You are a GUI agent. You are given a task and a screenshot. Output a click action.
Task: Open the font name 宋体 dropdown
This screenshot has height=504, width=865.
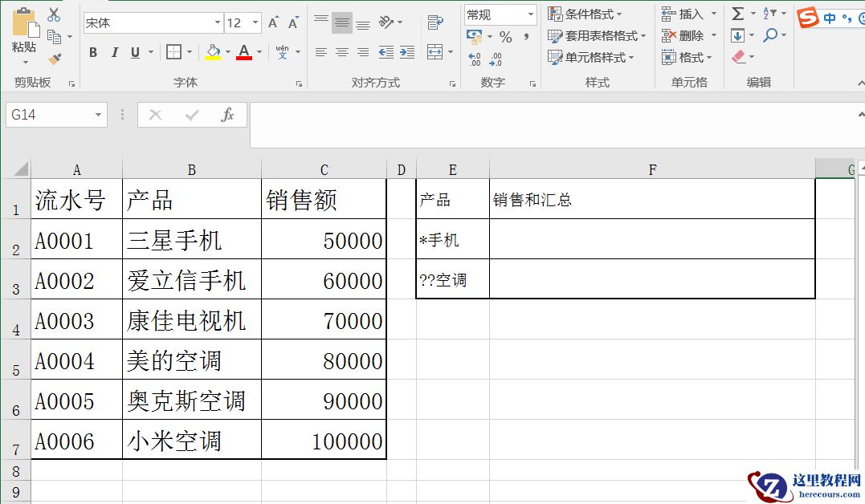click(x=218, y=22)
